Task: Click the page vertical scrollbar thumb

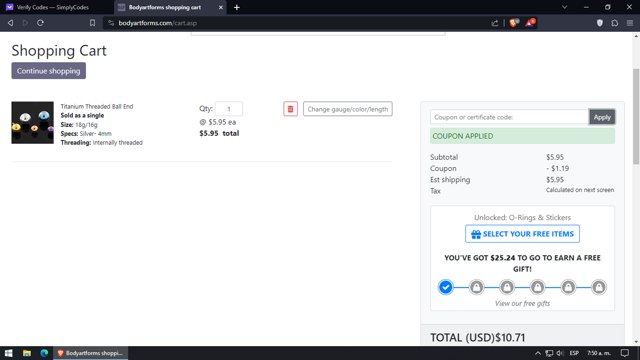Action: (636, 116)
